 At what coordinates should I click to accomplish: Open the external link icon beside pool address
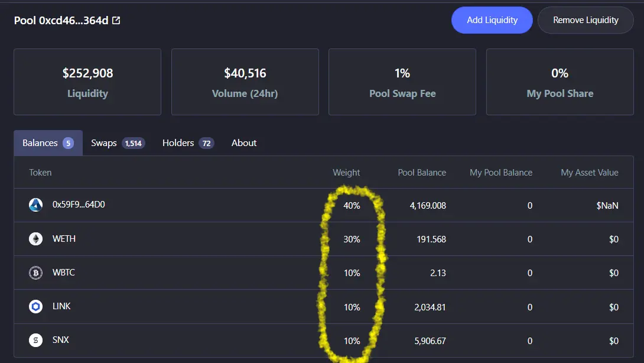[x=116, y=20]
